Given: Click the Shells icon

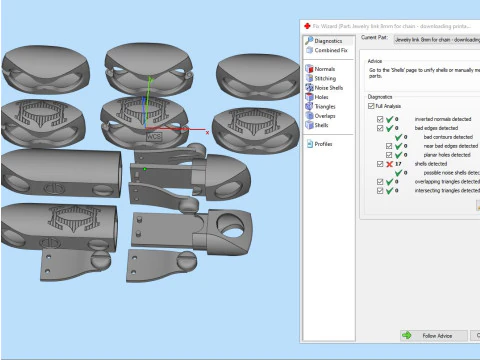Looking at the screenshot, I should pos(309,125).
